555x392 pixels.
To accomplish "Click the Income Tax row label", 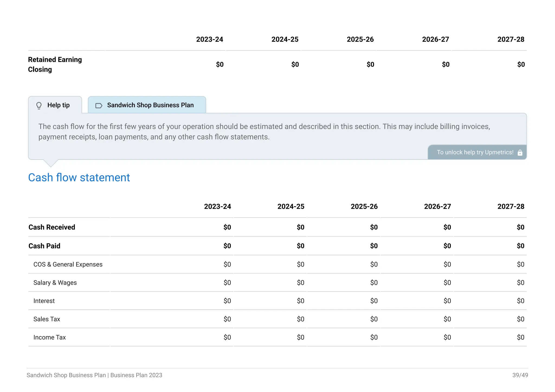I will (50, 337).
